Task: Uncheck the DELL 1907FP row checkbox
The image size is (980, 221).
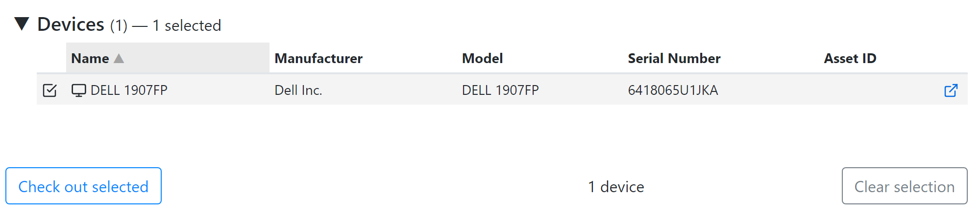Action: (x=50, y=90)
